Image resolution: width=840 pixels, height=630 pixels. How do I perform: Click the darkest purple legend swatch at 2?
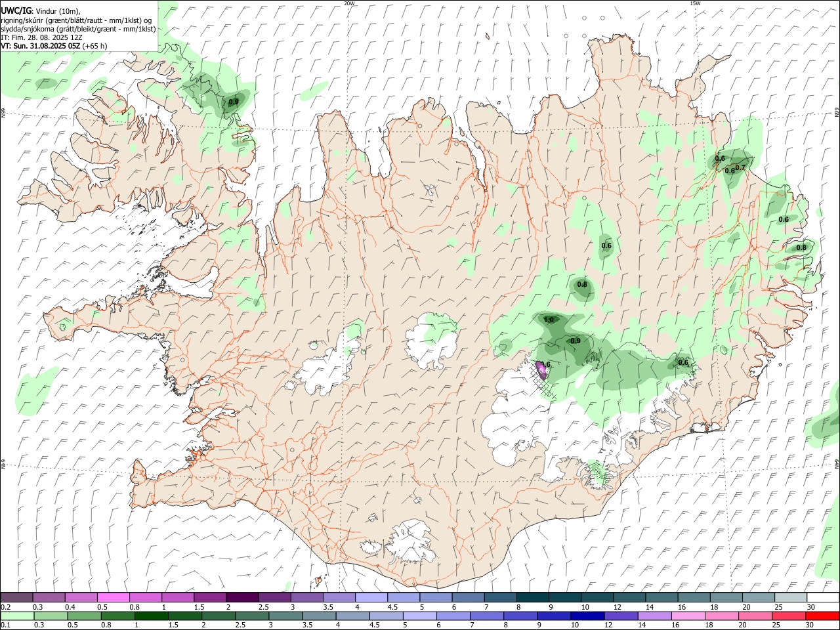(x=241, y=597)
